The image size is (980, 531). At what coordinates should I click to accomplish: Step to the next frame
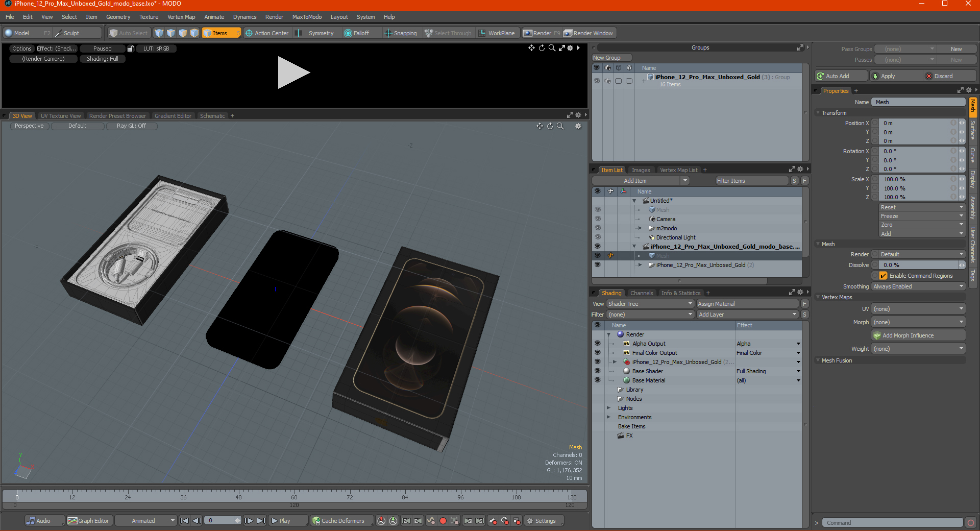point(249,521)
